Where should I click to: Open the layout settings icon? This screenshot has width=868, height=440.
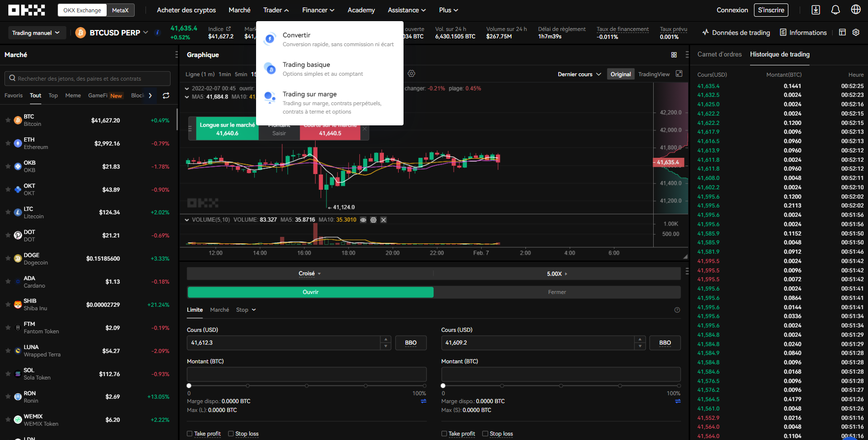coord(842,32)
